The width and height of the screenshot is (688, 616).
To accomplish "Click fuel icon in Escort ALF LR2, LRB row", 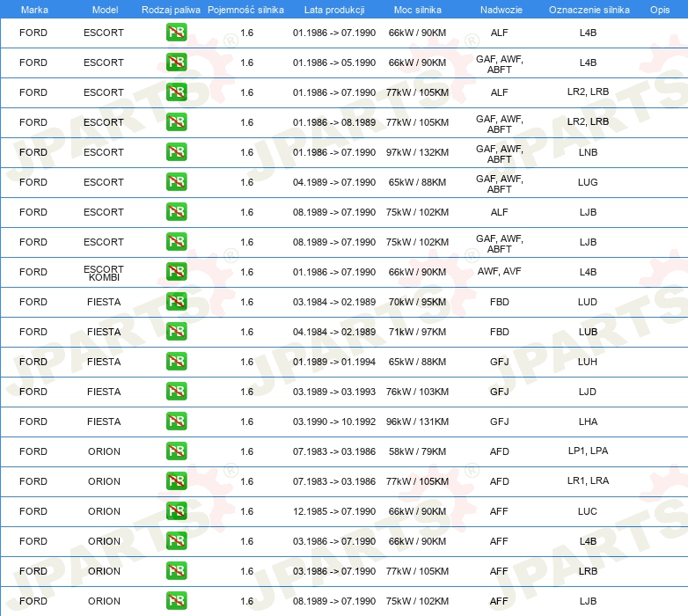I will click(176, 92).
